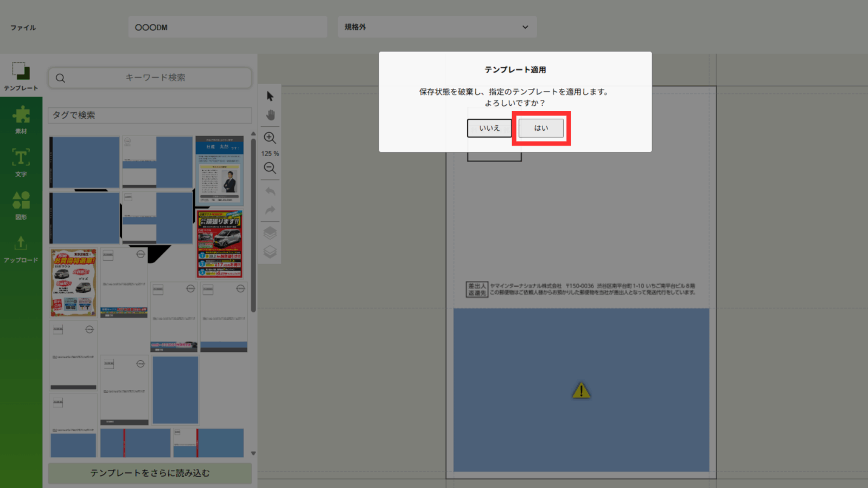The image size is (868, 488).
Task: Select the red car flyer template thumbnail
Action: pos(220,245)
